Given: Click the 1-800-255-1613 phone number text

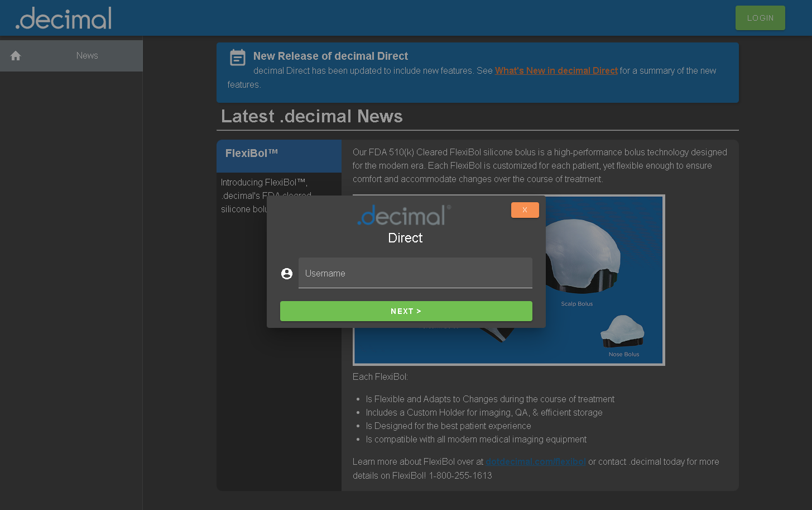Looking at the screenshot, I should 460,476.
